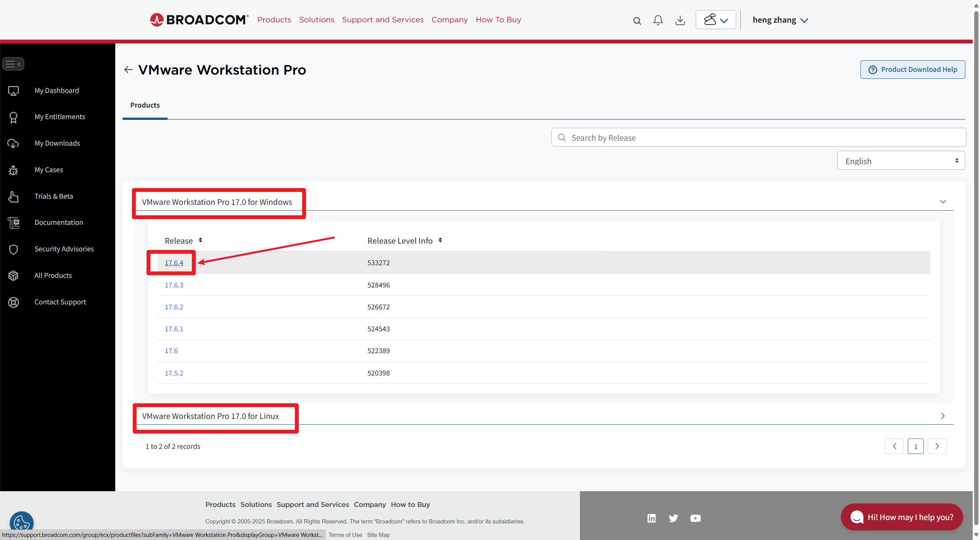The width and height of the screenshot is (980, 540).
Task: Collapse the sidebar with hamburger toggle
Action: click(13, 64)
